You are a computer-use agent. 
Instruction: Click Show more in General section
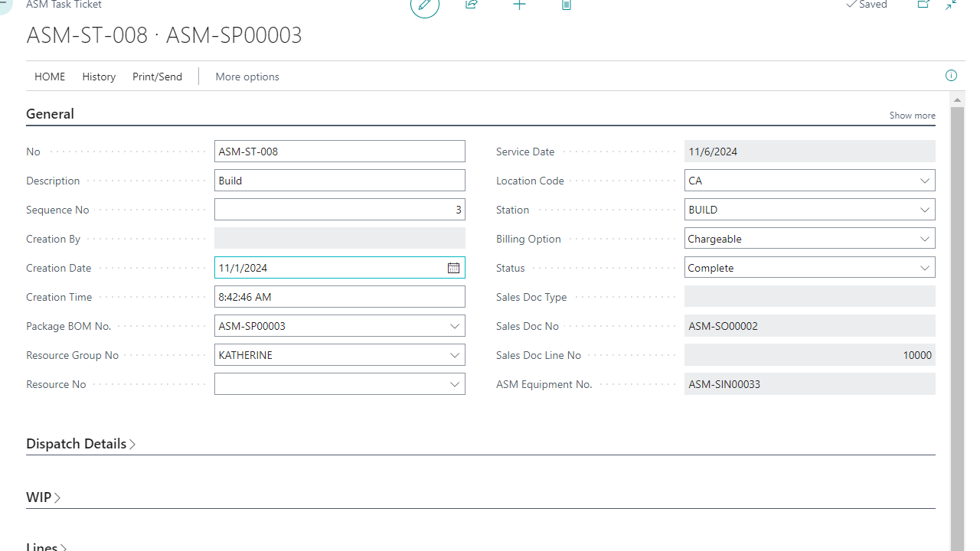[x=912, y=116]
